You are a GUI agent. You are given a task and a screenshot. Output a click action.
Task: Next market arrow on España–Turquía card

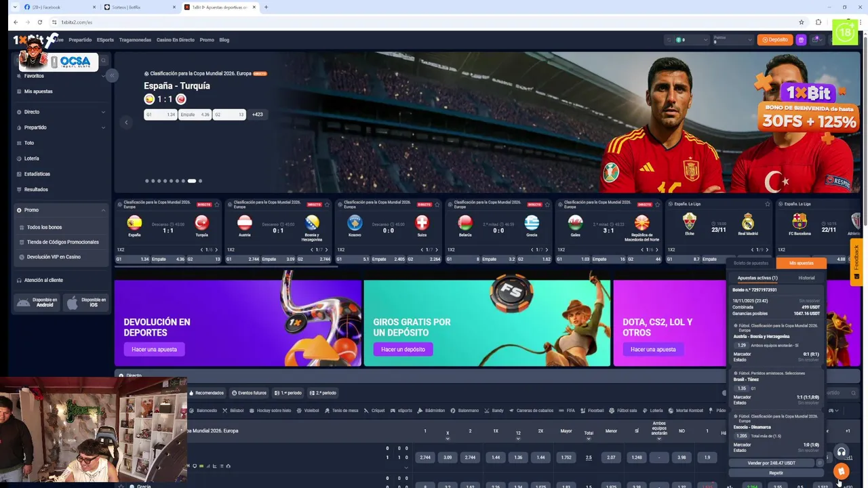click(216, 249)
